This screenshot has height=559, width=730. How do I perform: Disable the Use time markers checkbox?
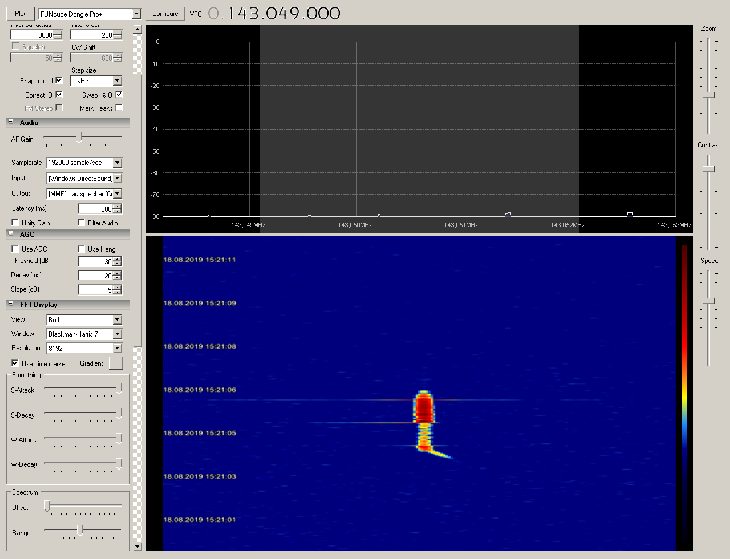tap(14, 362)
